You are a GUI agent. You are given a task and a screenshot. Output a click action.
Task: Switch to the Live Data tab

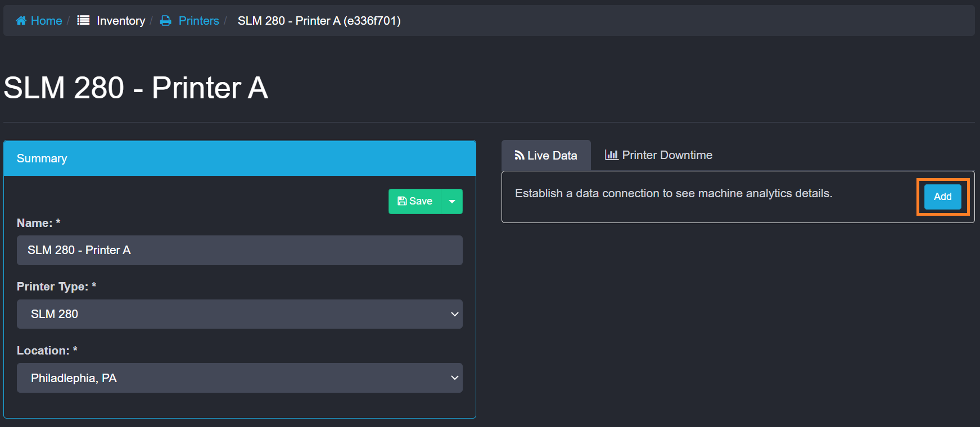pyautogui.click(x=552, y=156)
